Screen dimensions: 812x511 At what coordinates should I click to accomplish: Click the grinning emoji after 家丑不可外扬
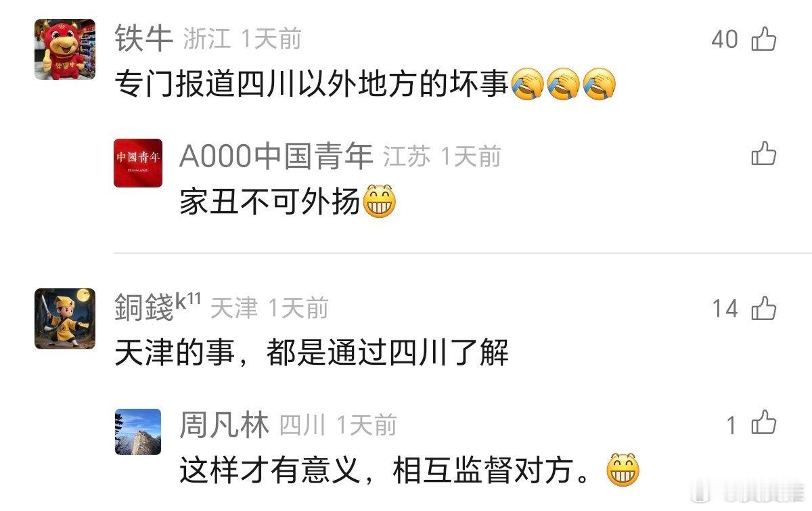380,202
